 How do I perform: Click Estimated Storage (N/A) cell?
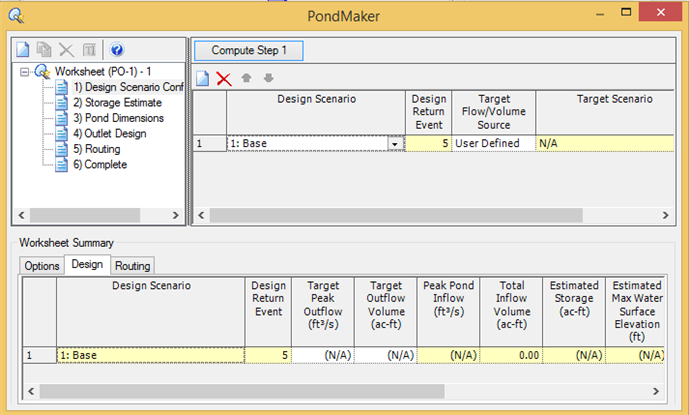point(574,355)
